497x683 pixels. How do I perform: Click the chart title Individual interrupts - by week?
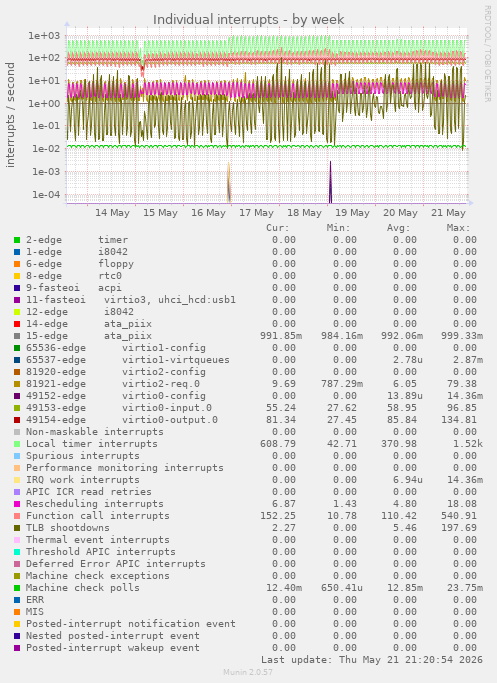[249, 20]
